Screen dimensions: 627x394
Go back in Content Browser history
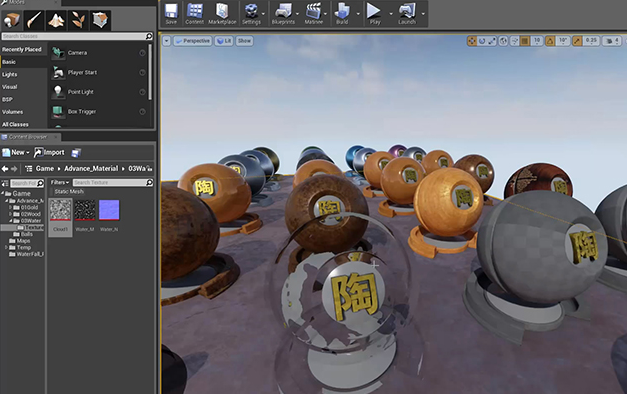[5, 169]
